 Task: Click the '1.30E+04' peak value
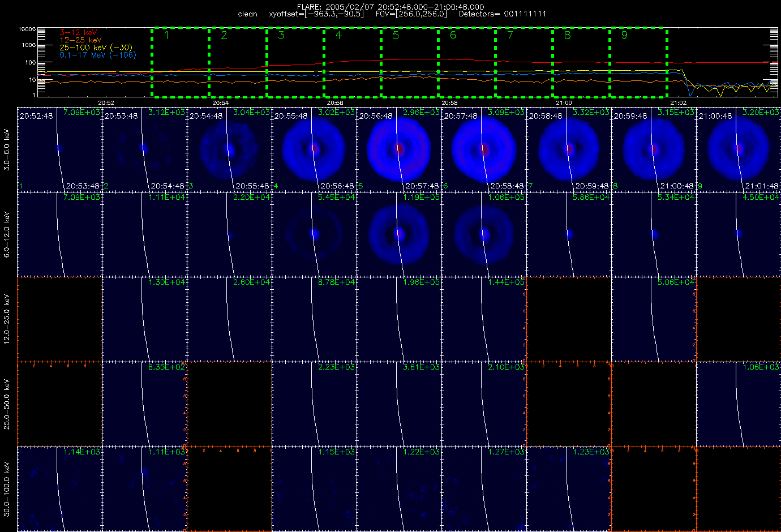[x=166, y=282]
